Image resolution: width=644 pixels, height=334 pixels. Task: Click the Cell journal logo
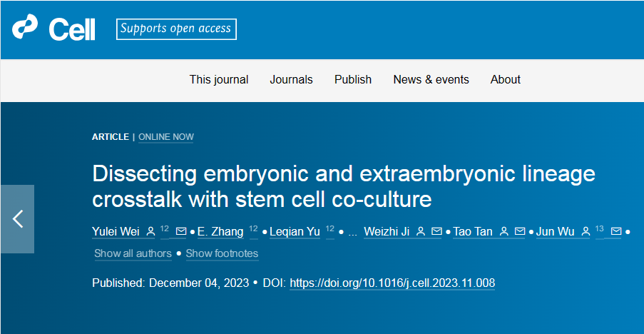coord(53,28)
